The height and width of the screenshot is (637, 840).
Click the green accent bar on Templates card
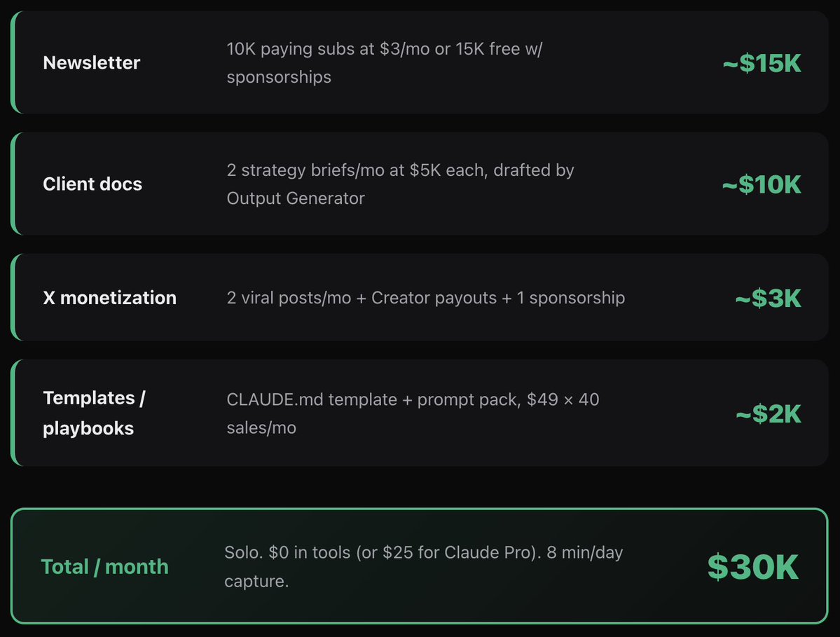coord(13,413)
